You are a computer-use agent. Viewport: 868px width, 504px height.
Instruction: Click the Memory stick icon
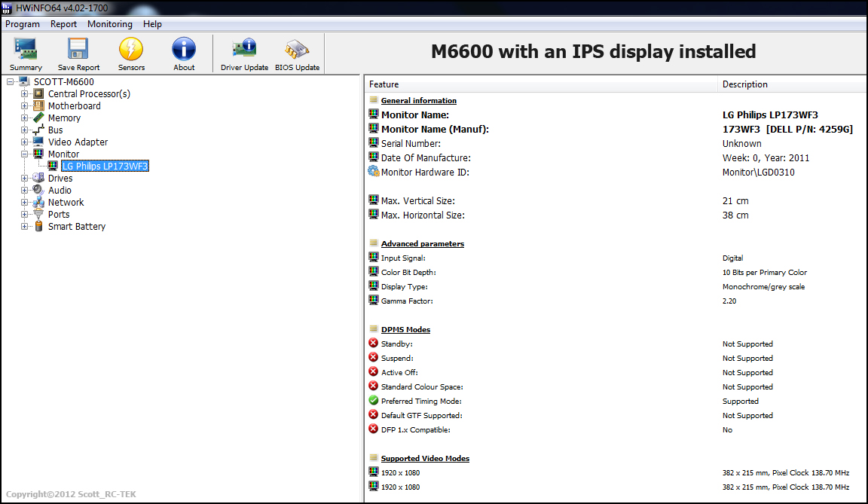pyautogui.click(x=38, y=118)
